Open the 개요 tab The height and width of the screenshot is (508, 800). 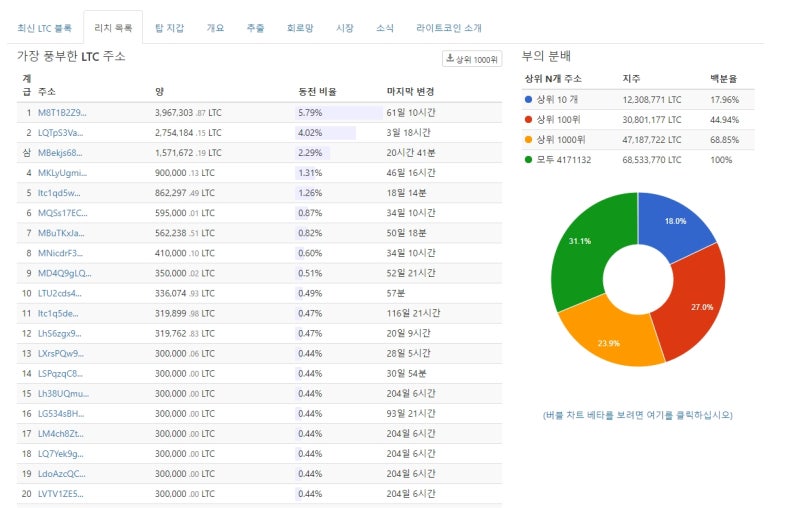tap(215, 28)
